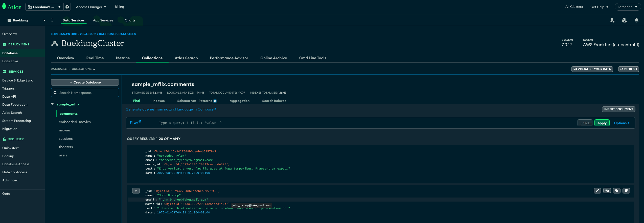The height and width of the screenshot is (223, 644).
Task: Open the Baeldung project dropdown
Action: (26, 20)
